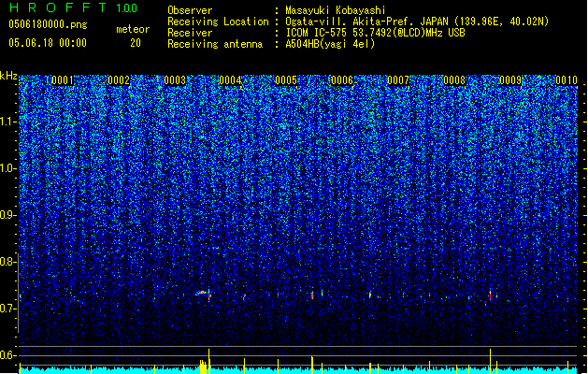
Task: Click minute marker 0010
Action: click(566, 80)
